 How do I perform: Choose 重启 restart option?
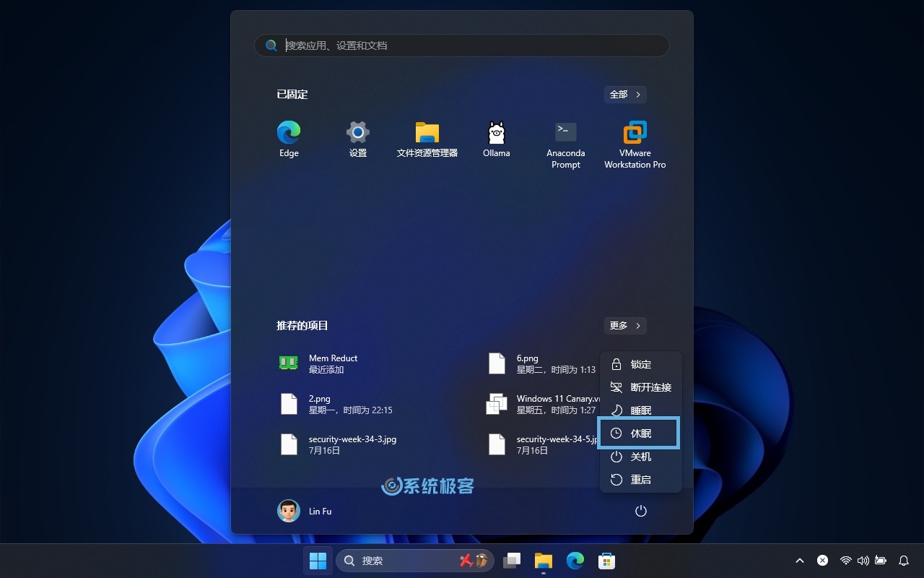pos(641,480)
